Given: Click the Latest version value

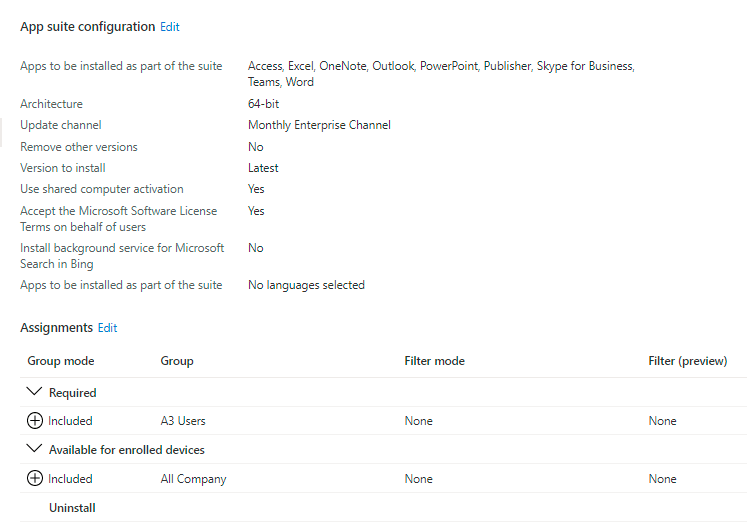Looking at the screenshot, I should (x=263, y=168).
